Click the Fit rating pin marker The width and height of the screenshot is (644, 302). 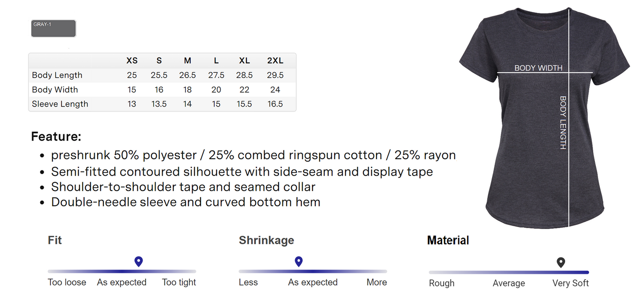pyautogui.click(x=138, y=261)
